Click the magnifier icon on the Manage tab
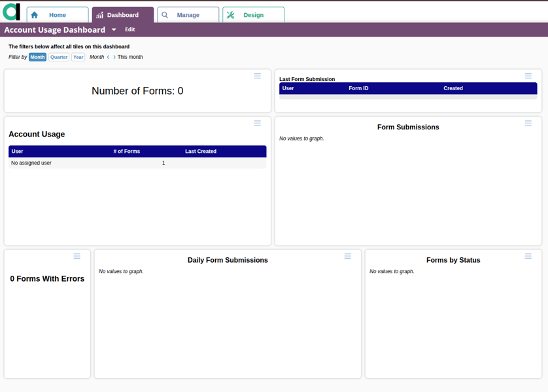Image resolution: width=548 pixels, height=392 pixels. coord(164,14)
